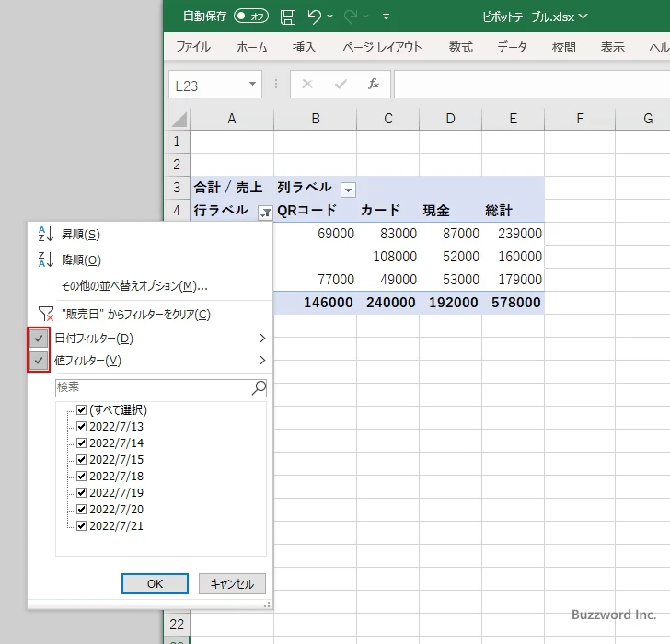Image resolution: width=670 pixels, height=644 pixels.
Task: Click the Select All corner triangle
Action: (x=179, y=120)
